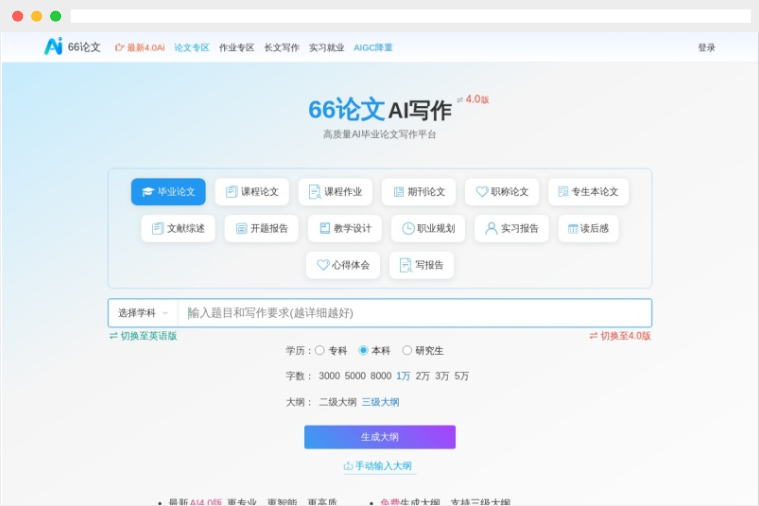Set word count to 3万

(442, 376)
